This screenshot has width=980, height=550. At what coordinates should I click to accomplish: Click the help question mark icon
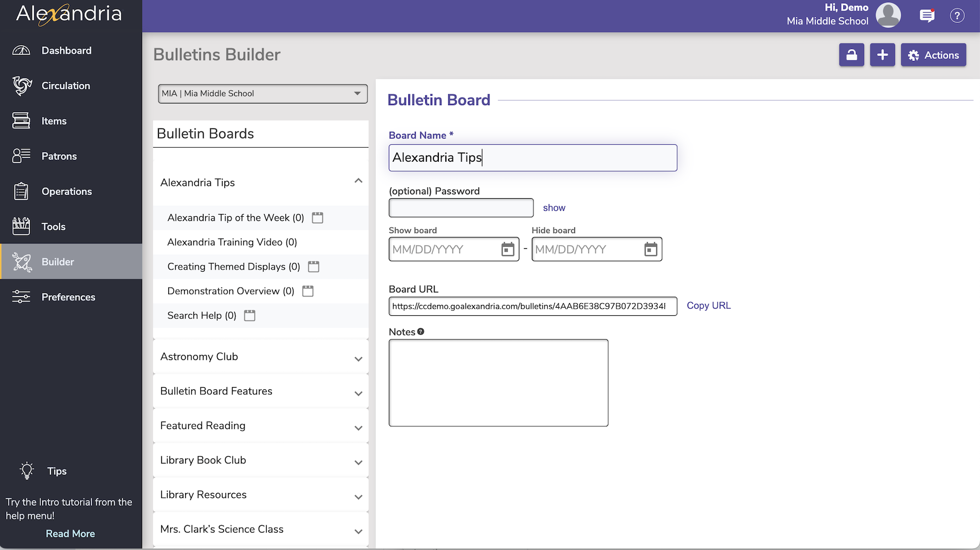pyautogui.click(x=957, y=15)
